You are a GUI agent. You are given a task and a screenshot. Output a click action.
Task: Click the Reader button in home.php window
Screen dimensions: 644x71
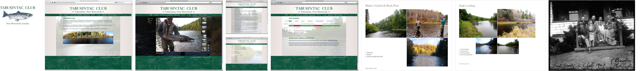point(116,3)
